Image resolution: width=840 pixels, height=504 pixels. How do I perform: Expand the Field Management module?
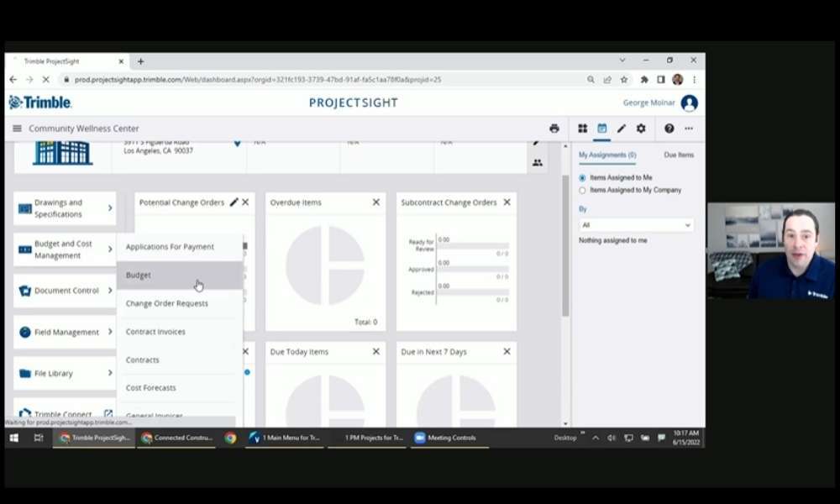(x=65, y=332)
